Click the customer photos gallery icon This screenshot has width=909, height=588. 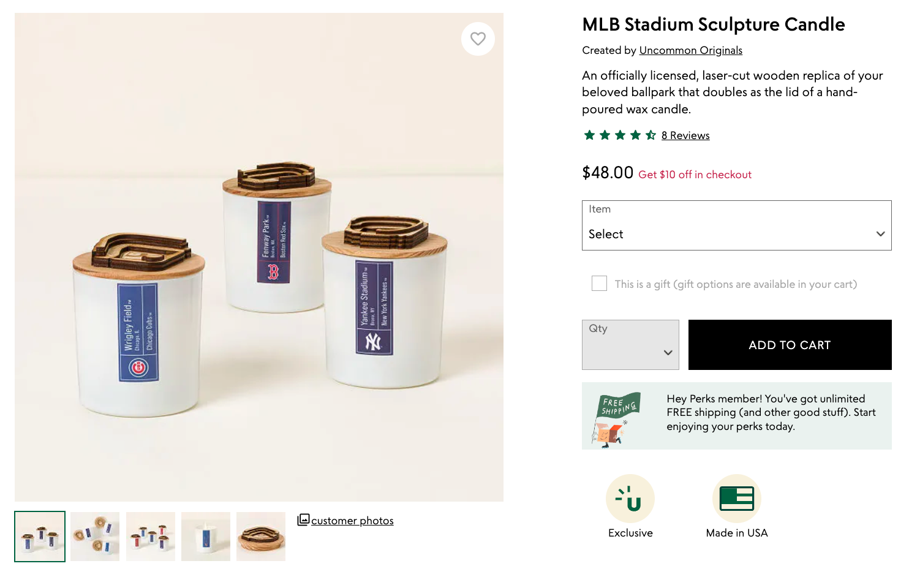[x=303, y=520]
